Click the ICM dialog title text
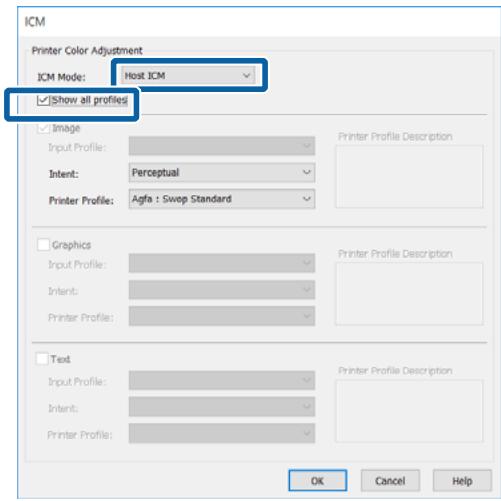Viewport: 501px width, 501px height. pyautogui.click(x=35, y=22)
